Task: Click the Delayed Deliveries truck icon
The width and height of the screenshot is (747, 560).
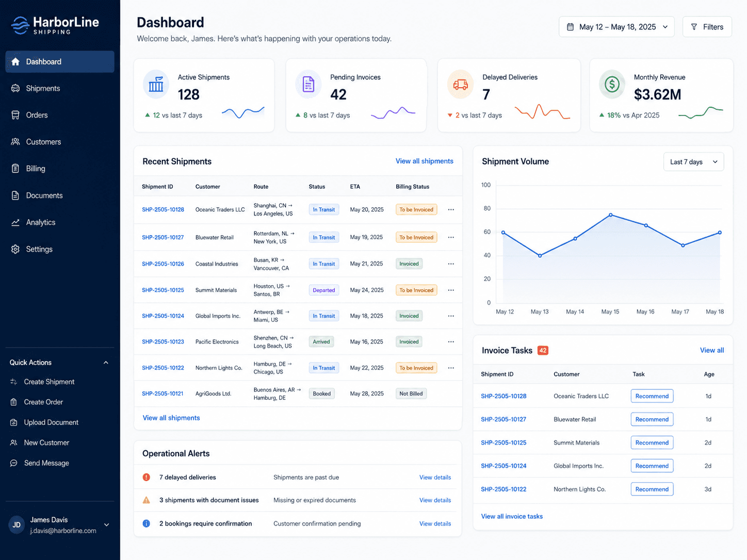Action: click(x=461, y=84)
